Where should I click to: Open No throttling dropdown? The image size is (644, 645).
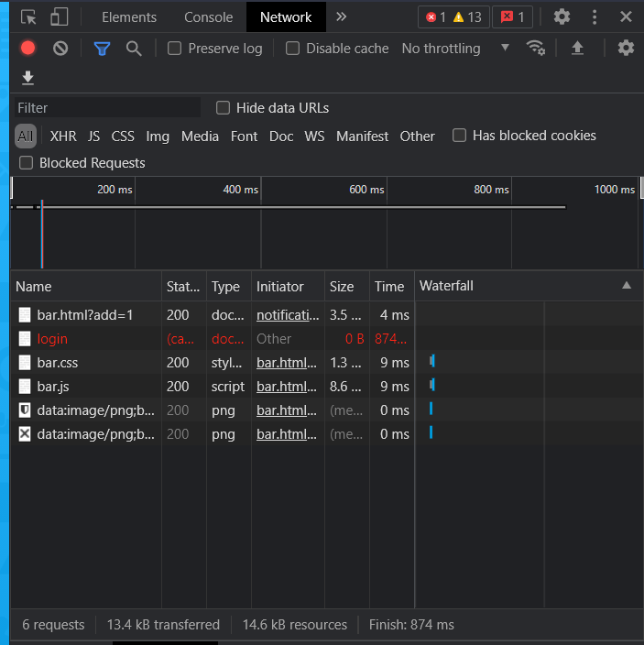455,49
